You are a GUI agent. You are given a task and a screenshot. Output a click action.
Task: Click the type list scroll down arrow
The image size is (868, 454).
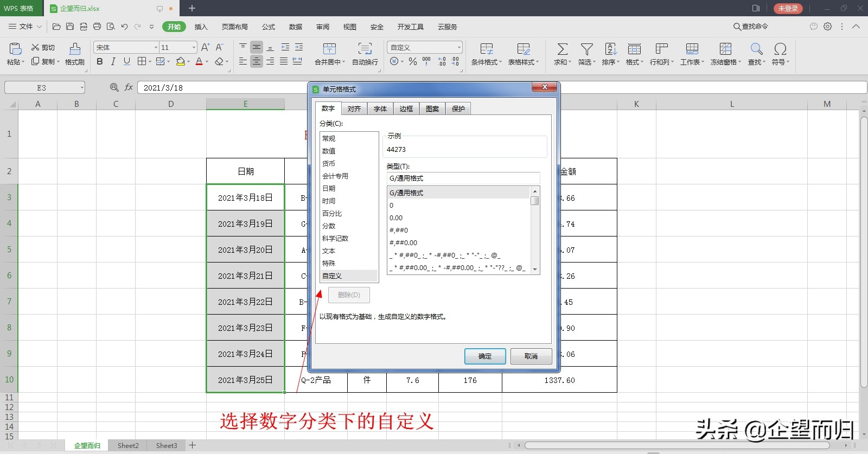pos(535,269)
